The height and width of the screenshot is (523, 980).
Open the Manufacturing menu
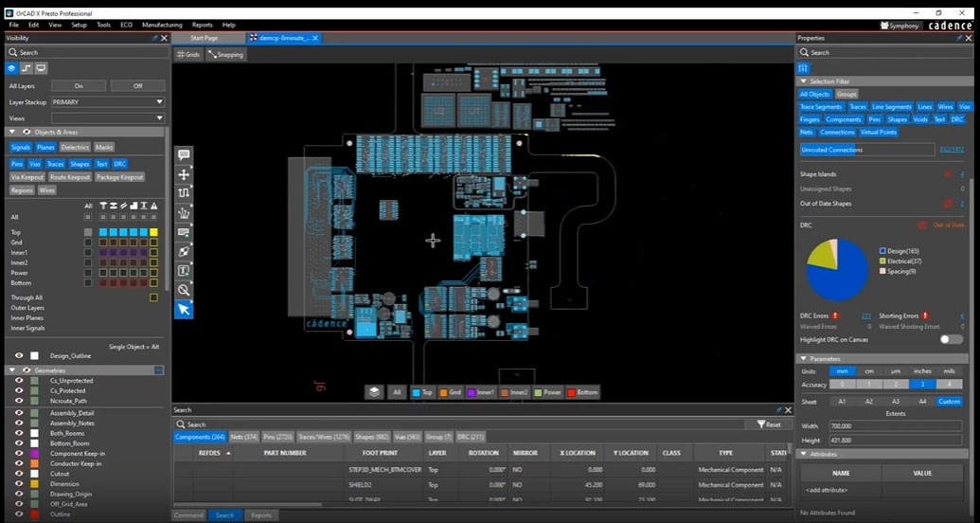tap(163, 25)
